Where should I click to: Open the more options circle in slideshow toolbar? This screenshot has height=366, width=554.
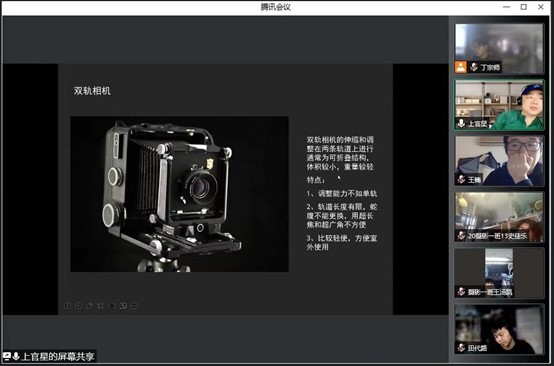pyautogui.click(x=134, y=306)
